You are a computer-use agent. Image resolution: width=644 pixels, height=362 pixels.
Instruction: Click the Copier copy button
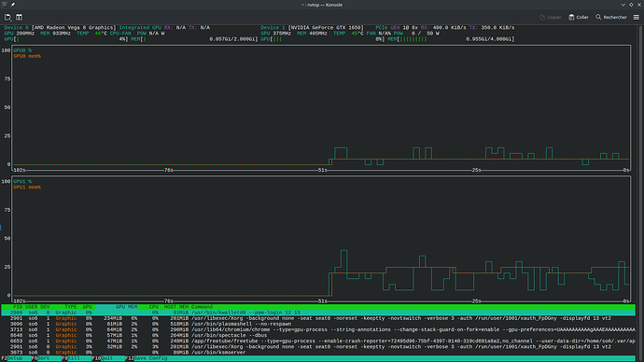click(x=550, y=17)
